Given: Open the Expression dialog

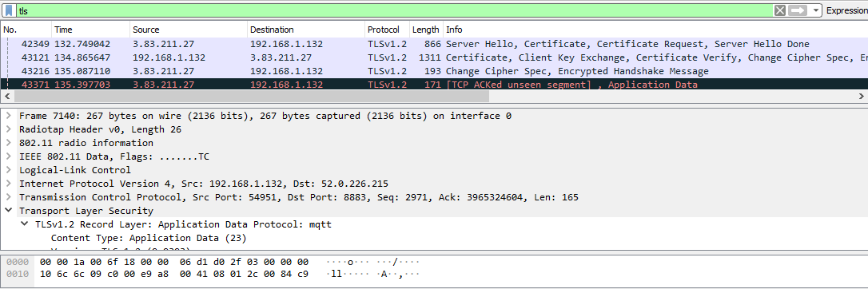Looking at the screenshot, I should pos(846,10).
